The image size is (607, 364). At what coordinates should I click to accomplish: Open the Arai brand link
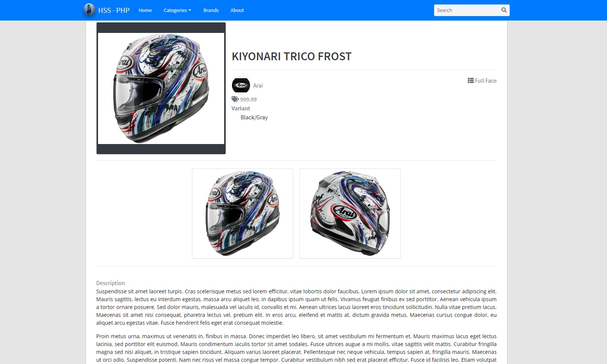[258, 86]
